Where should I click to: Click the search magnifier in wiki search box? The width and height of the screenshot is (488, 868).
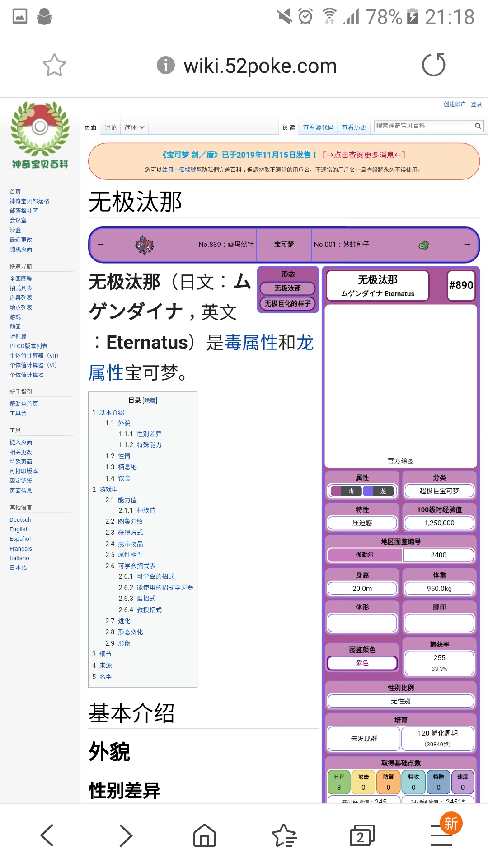(x=478, y=126)
